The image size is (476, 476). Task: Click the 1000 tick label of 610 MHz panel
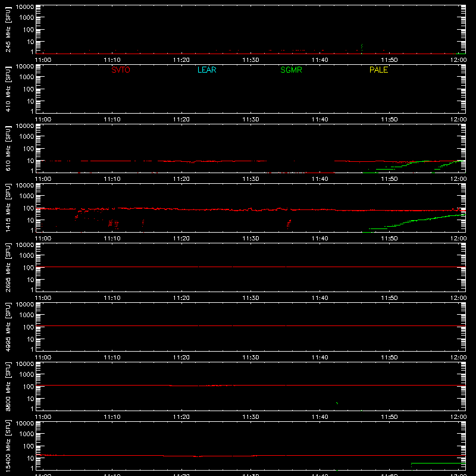(x=27, y=137)
